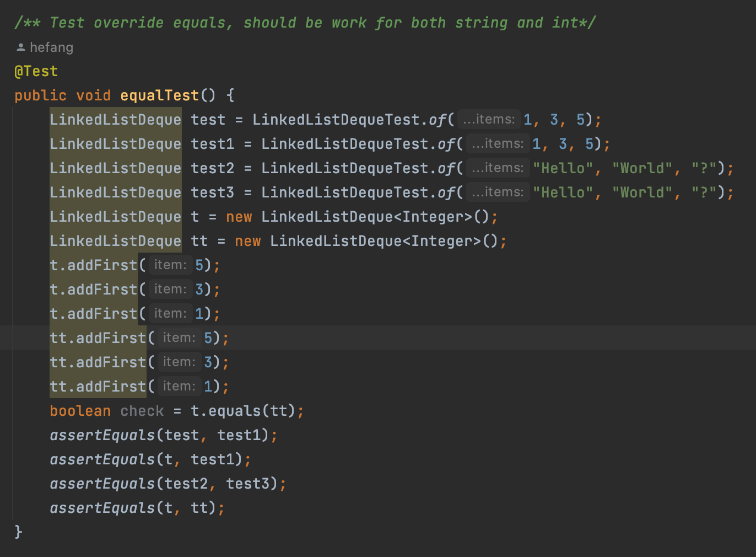Click the author icon beside hefang
Screen dimensions: 756x557
[x=21, y=47]
